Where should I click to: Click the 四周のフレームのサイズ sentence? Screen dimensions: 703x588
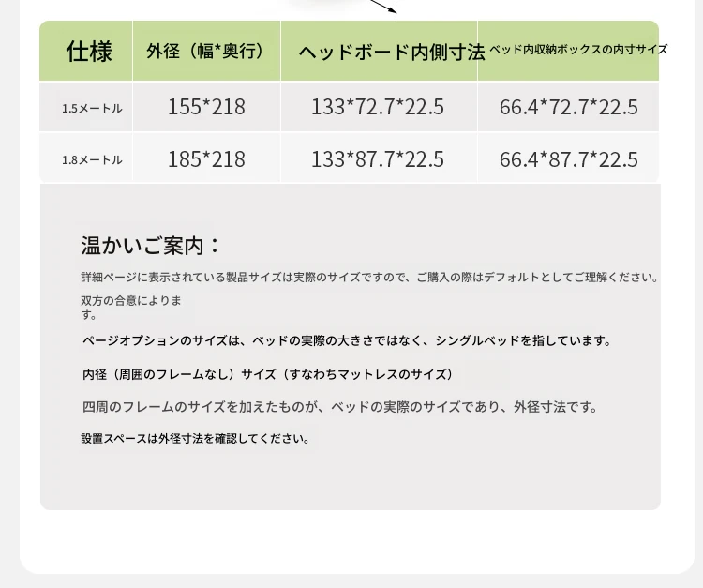[339, 407]
